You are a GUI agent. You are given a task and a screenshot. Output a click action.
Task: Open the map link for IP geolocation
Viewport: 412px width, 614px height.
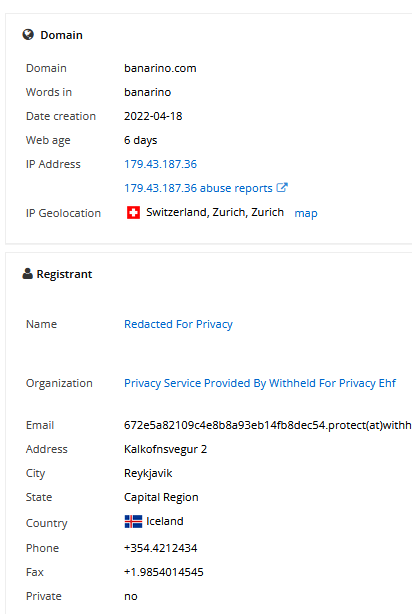click(306, 213)
